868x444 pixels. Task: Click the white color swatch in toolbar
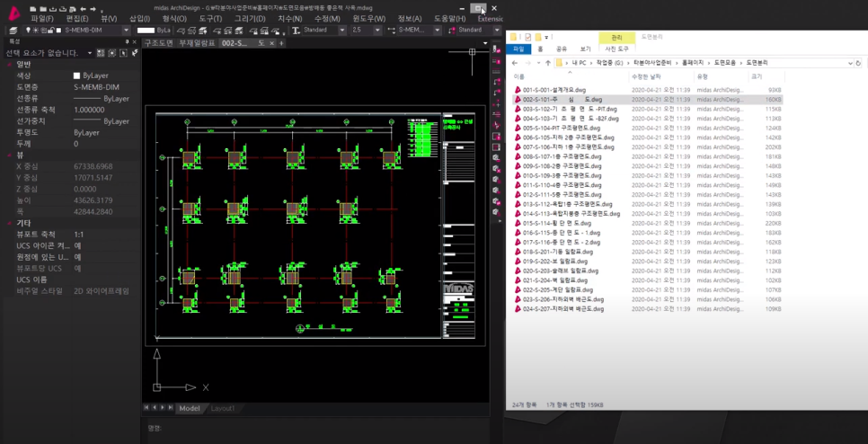coord(146,31)
